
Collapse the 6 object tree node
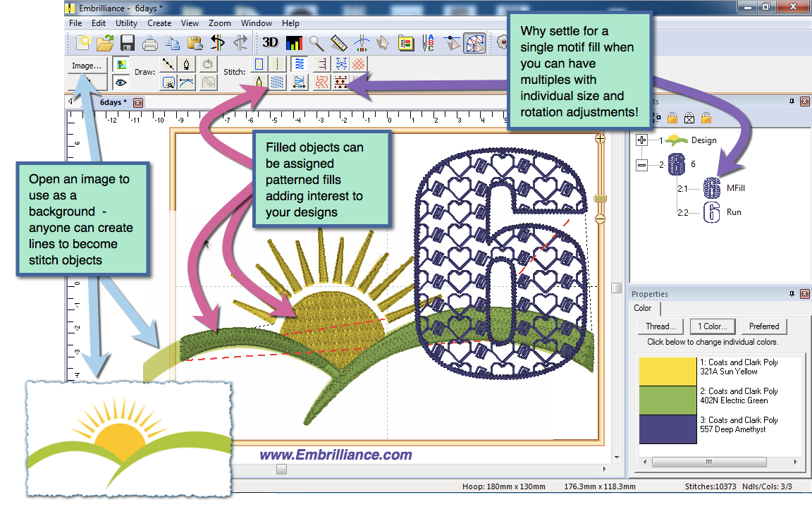(641, 164)
